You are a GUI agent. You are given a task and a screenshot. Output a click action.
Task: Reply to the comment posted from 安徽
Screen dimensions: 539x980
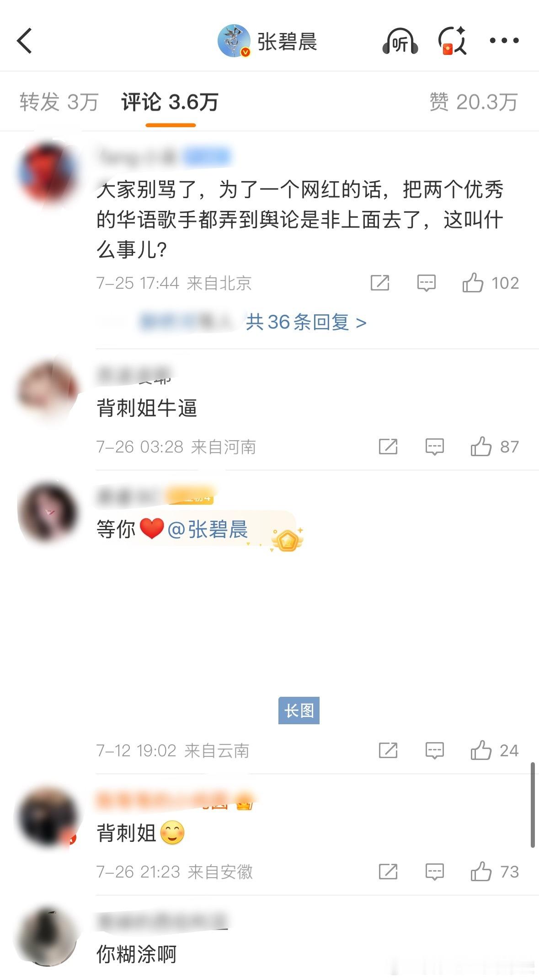tap(434, 872)
